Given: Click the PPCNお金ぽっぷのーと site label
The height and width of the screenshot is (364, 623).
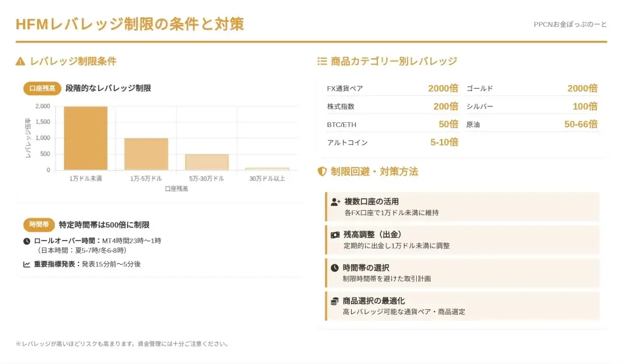Looking at the screenshot, I should (x=570, y=24).
